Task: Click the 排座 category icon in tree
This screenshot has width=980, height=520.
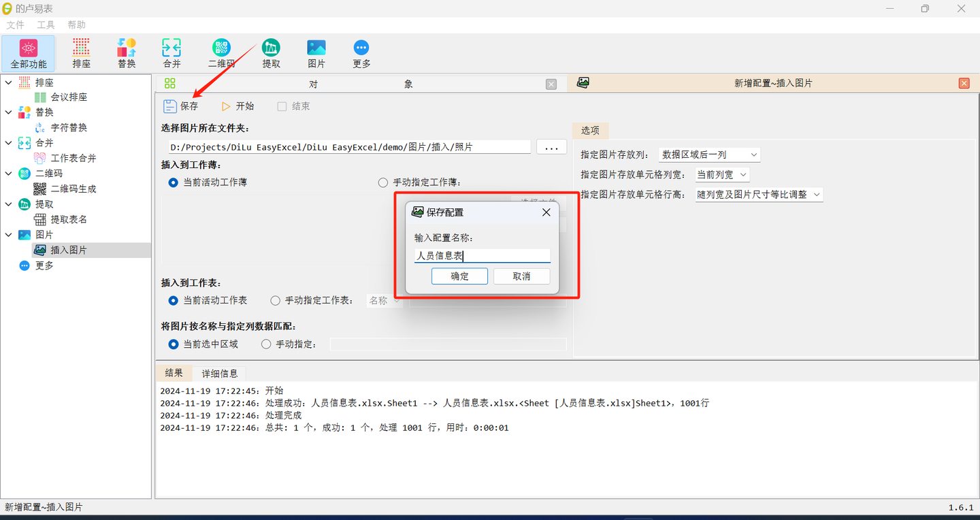Action: point(24,82)
